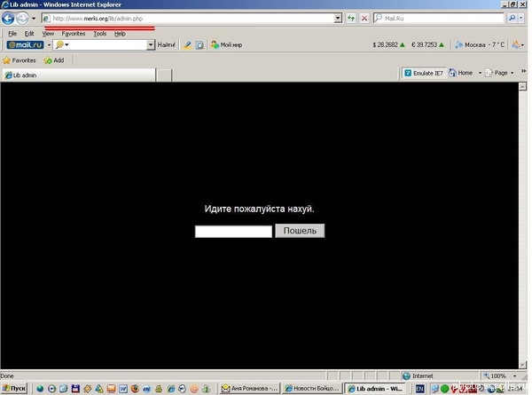Open the recent pages dropdown beside Forward
The height and width of the screenshot is (395, 532).
pos(34,19)
